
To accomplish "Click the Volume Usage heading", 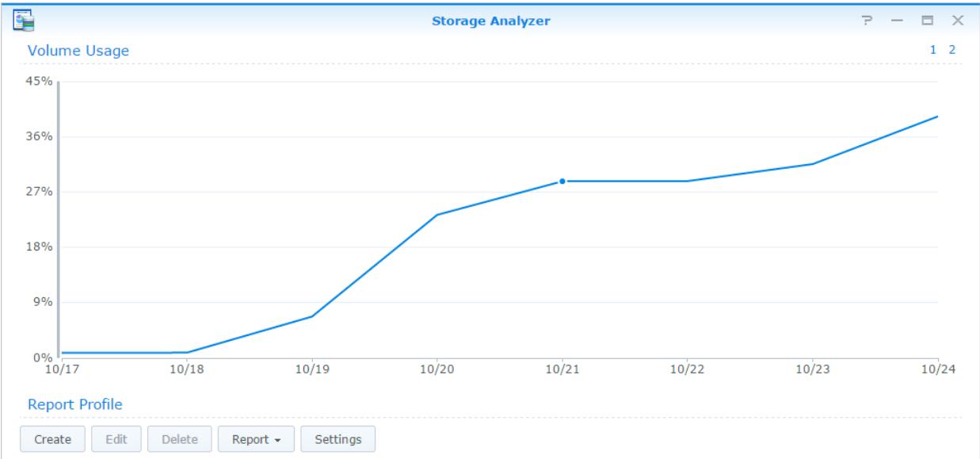I will [x=78, y=51].
